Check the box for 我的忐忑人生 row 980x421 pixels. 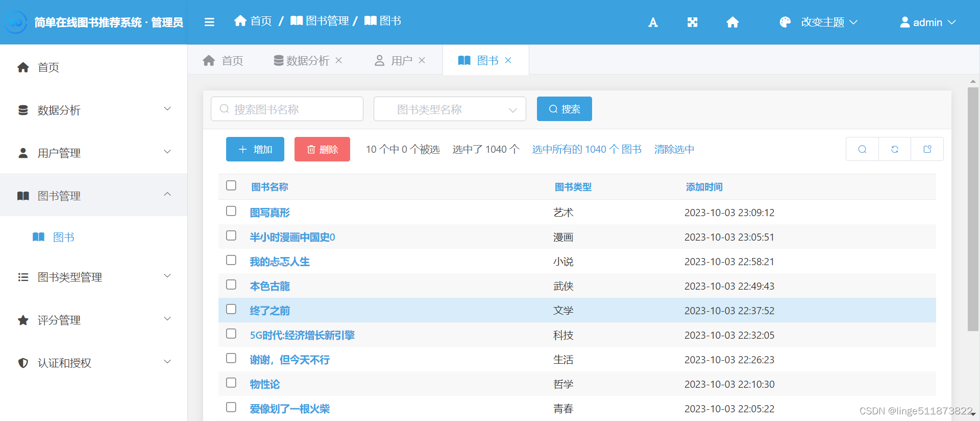pos(231,260)
